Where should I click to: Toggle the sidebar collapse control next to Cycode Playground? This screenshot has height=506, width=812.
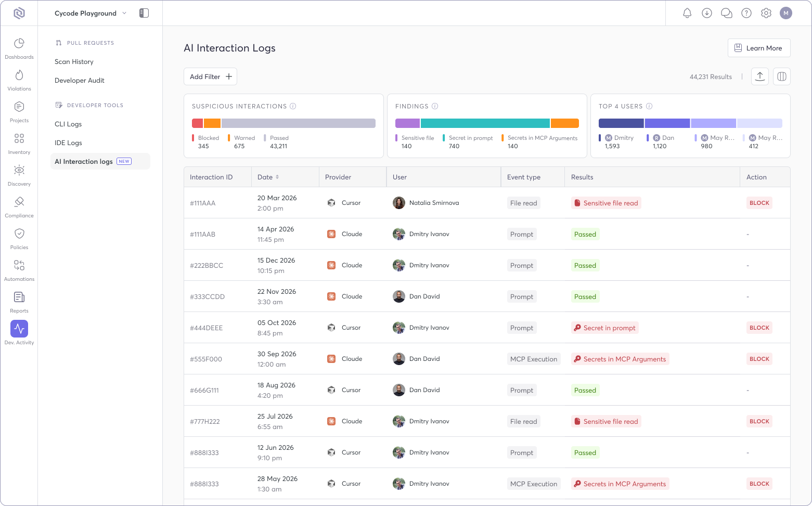pos(144,12)
